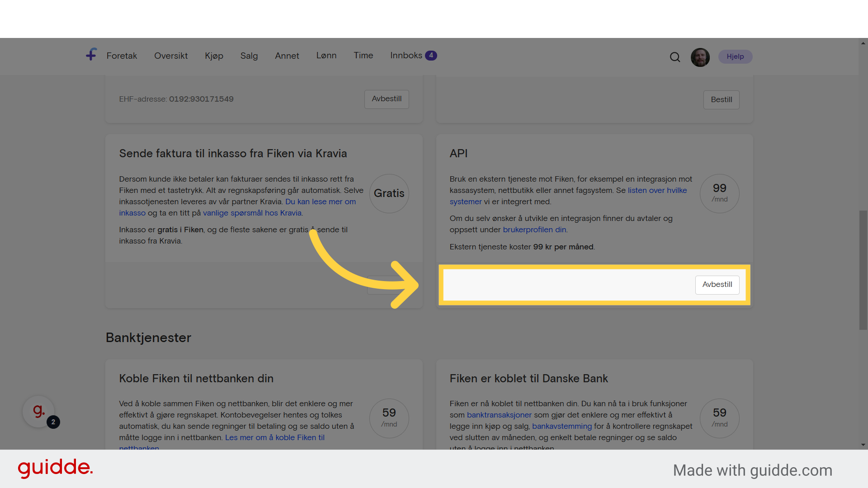Click EHF-adresse number 0192:930171549
The height and width of the screenshot is (488, 868).
[201, 99]
